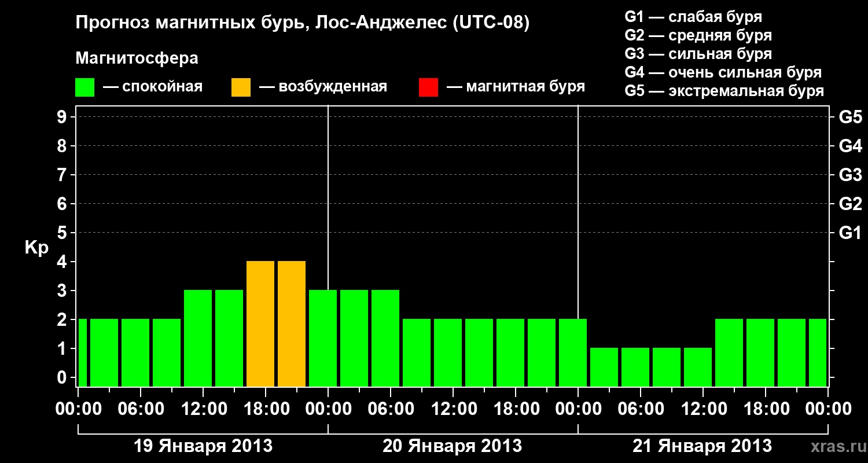This screenshot has height=463, width=868.
Task: Click the narrow partial bar at chart's right edge
Action: click(818, 352)
